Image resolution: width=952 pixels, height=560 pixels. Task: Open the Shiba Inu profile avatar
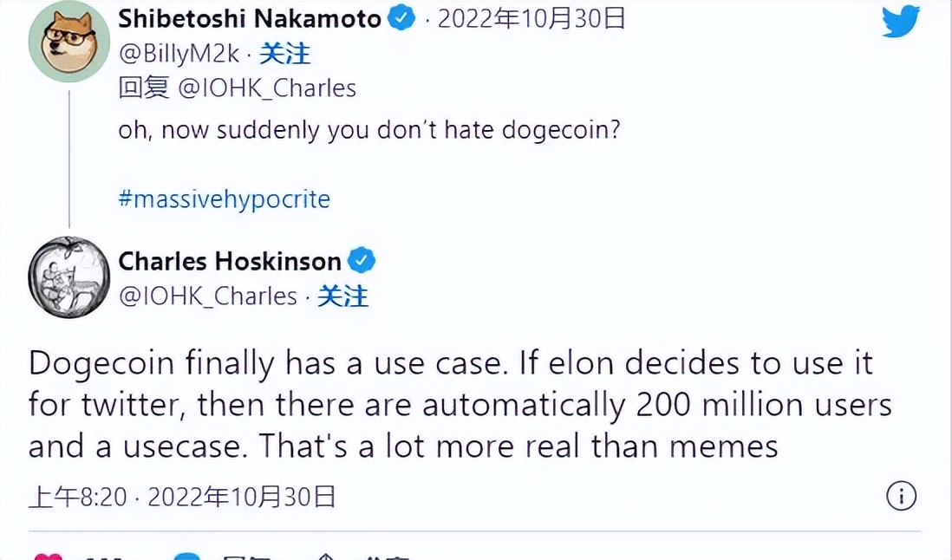point(68,42)
